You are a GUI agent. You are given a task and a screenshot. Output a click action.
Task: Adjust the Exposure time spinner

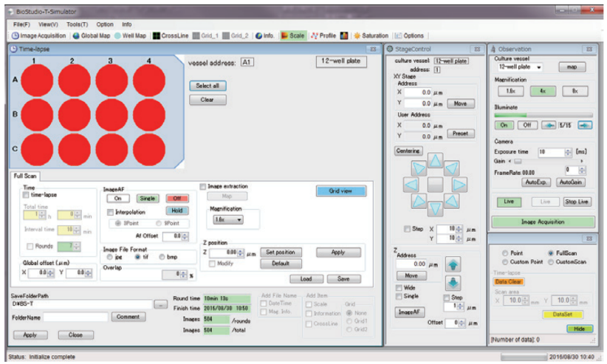[x=568, y=152]
